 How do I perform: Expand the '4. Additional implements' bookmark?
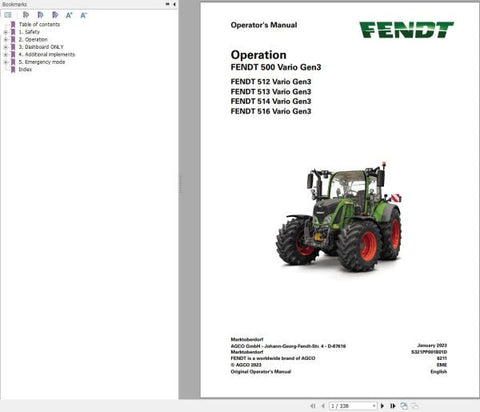point(5,54)
